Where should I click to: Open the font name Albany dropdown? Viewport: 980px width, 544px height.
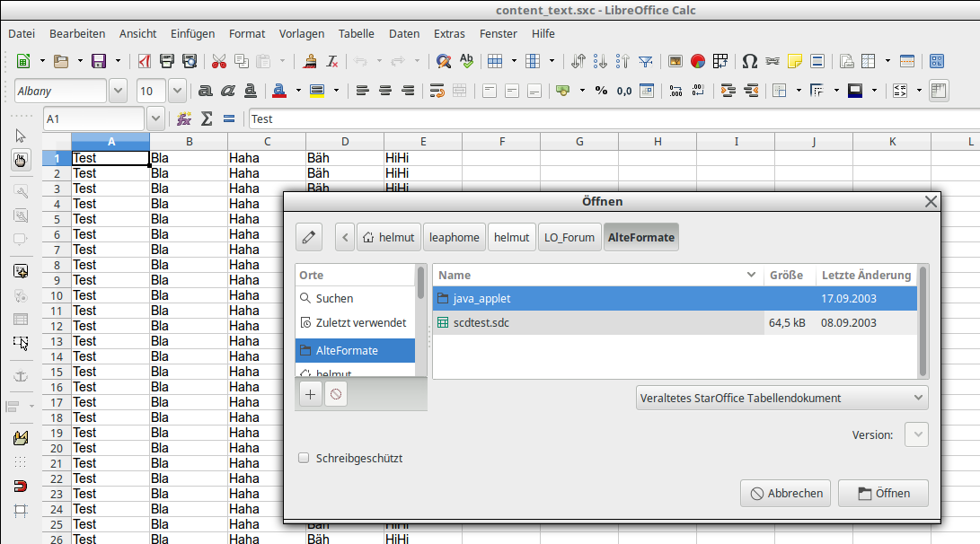tap(118, 91)
